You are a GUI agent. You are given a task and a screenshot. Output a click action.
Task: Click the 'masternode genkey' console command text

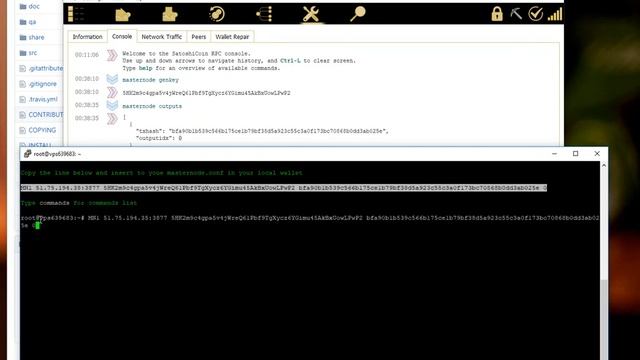(150, 80)
